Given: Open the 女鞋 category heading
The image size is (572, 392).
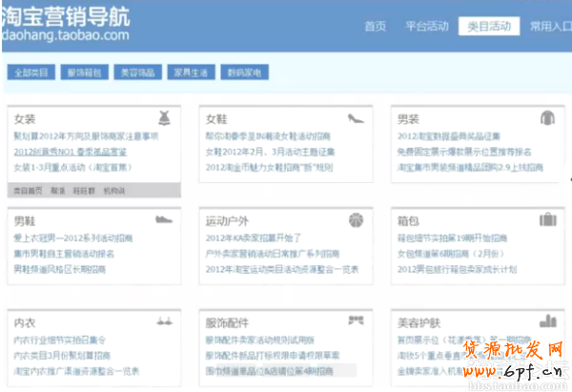Looking at the screenshot, I should pos(216,119).
